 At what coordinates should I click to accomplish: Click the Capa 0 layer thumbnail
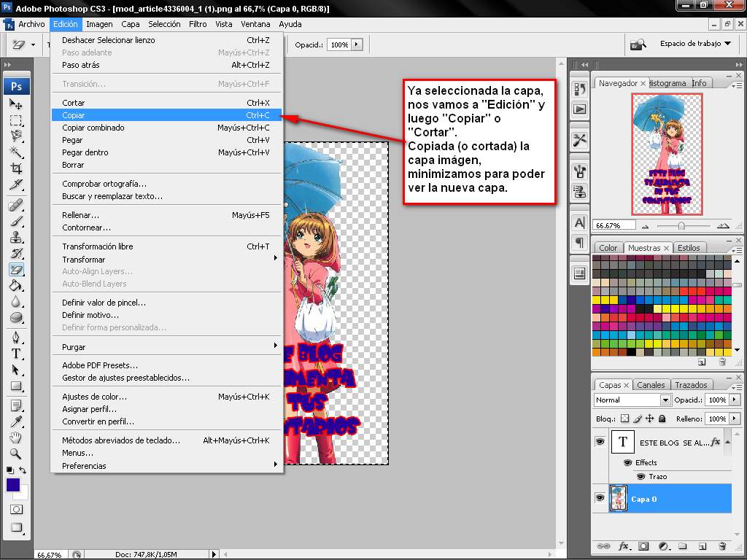coord(619,498)
